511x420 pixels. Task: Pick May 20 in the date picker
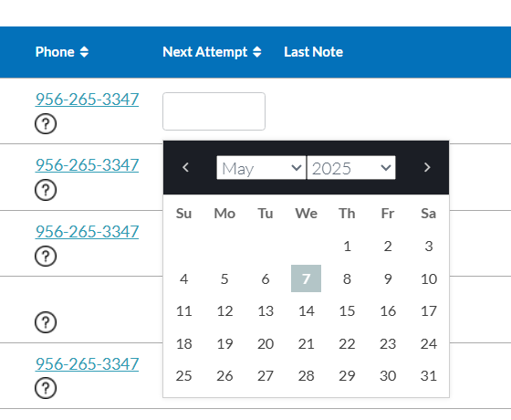coord(266,343)
